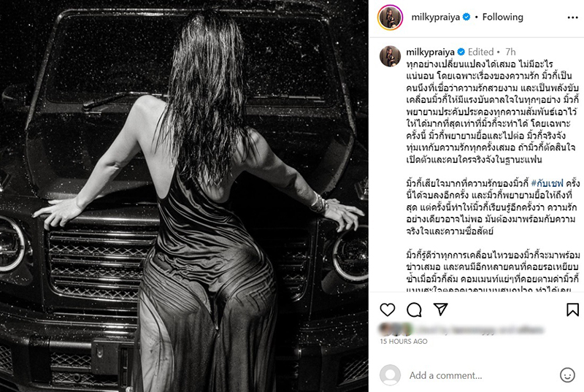This screenshot has width=584, height=392.
Task: Open the 7h caption timestamp
Action: (x=510, y=52)
